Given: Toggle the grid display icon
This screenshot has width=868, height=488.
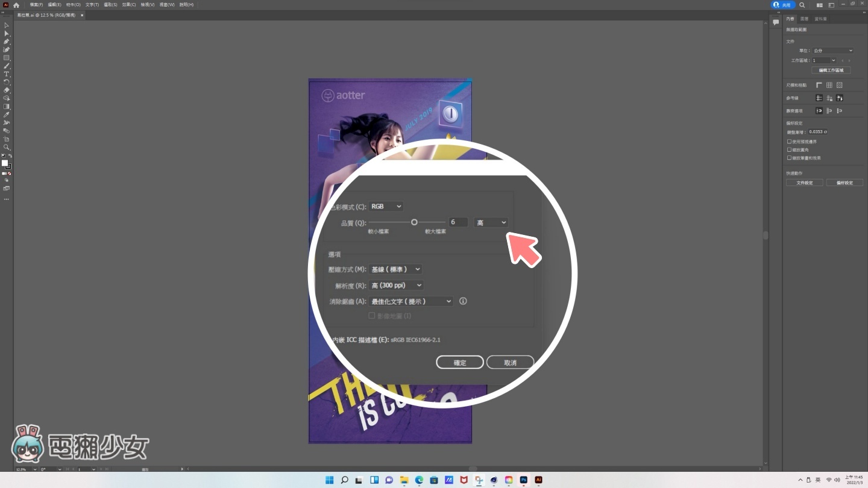Looking at the screenshot, I should 829,86.
